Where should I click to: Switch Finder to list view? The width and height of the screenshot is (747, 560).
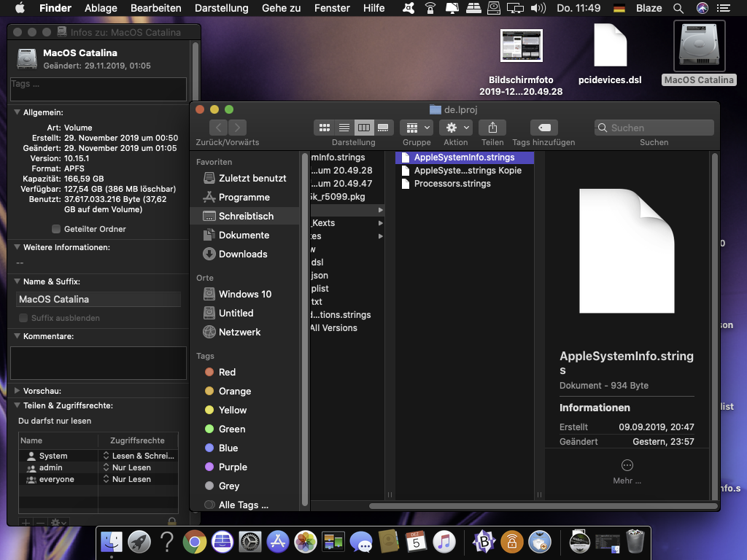[344, 128]
